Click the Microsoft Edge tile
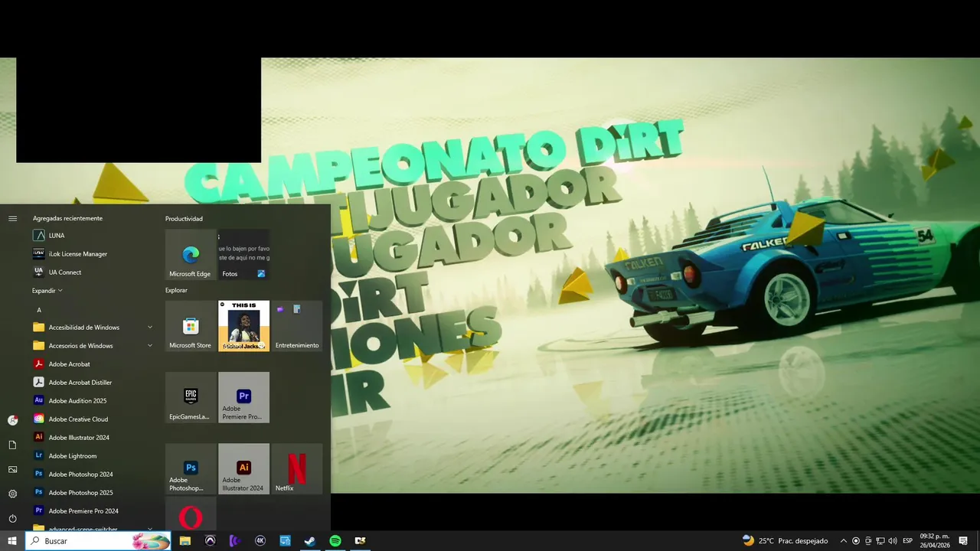This screenshot has width=980, height=551. tap(191, 255)
